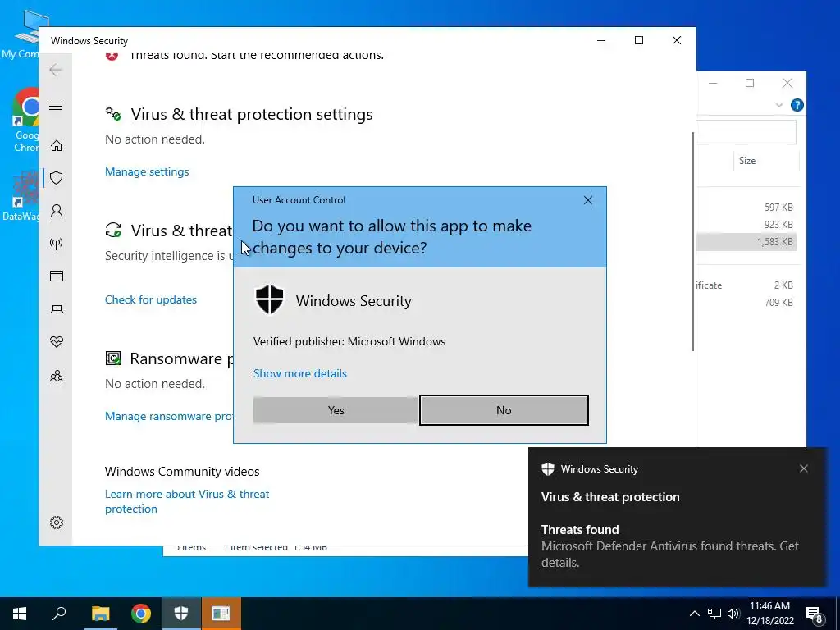Screen dimensions: 840x630
Task: Click Virus & threat protection settings heading
Action: pos(252,114)
